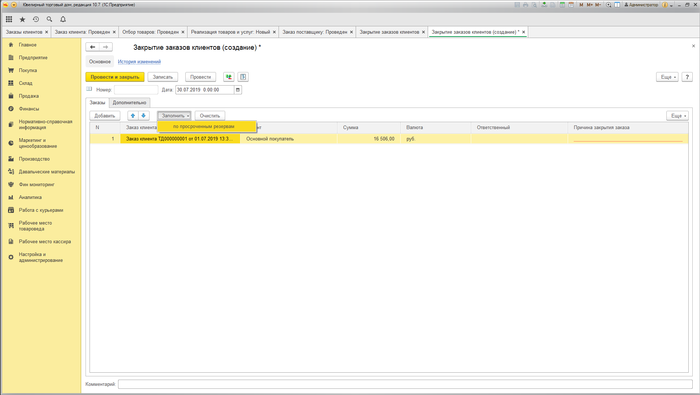Click the title bar zoom scale icon
700x395 pixels.
(608, 4)
